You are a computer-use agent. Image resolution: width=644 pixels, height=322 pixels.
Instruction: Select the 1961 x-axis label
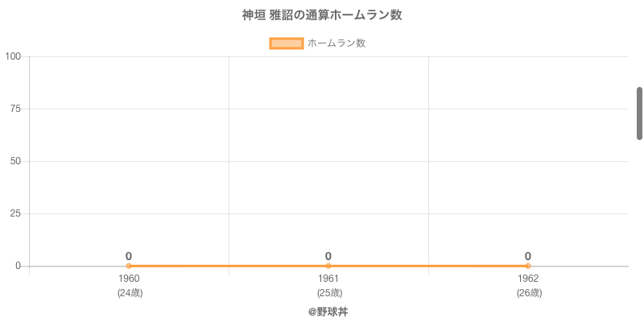pos(328,279)
